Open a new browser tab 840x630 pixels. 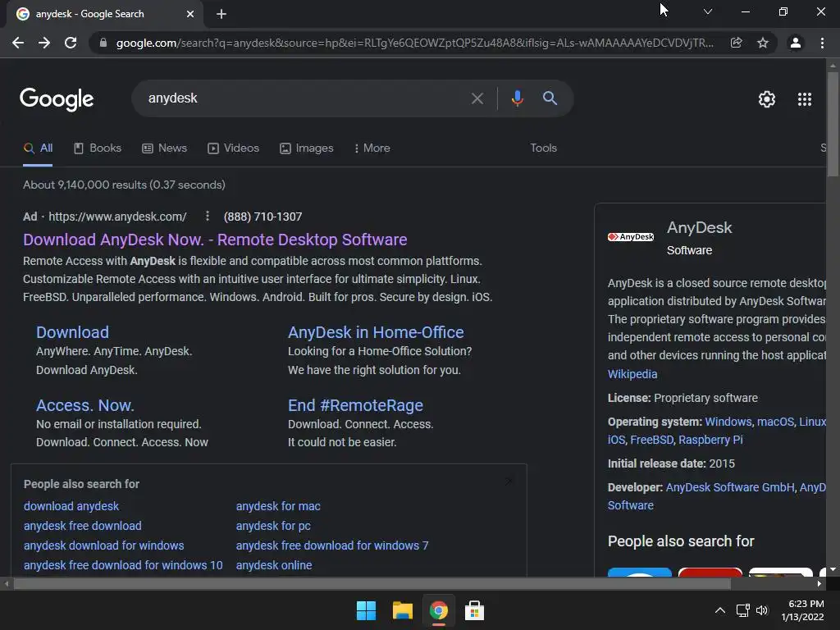pyautogui.click(x=221, y=14)
